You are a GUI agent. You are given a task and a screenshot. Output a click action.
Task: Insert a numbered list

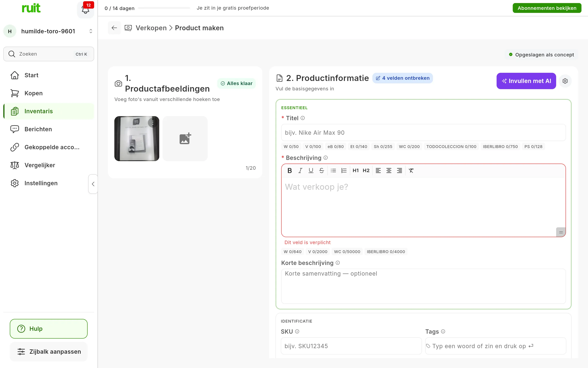point(344,171)
